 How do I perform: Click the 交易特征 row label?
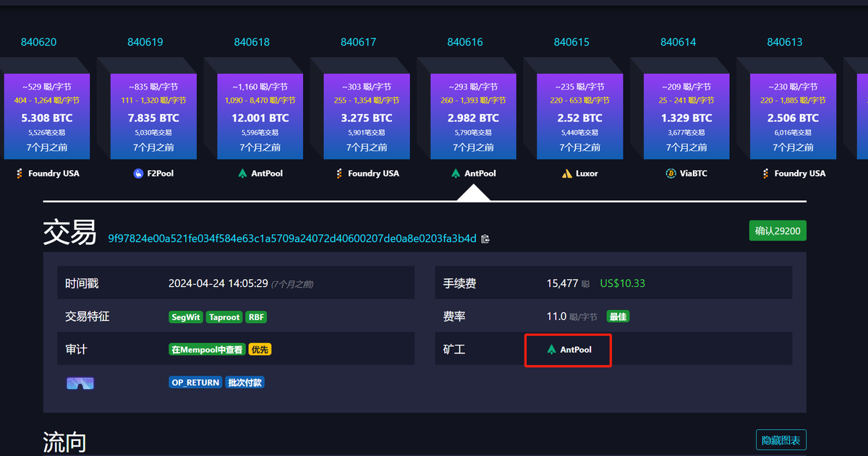88,317
